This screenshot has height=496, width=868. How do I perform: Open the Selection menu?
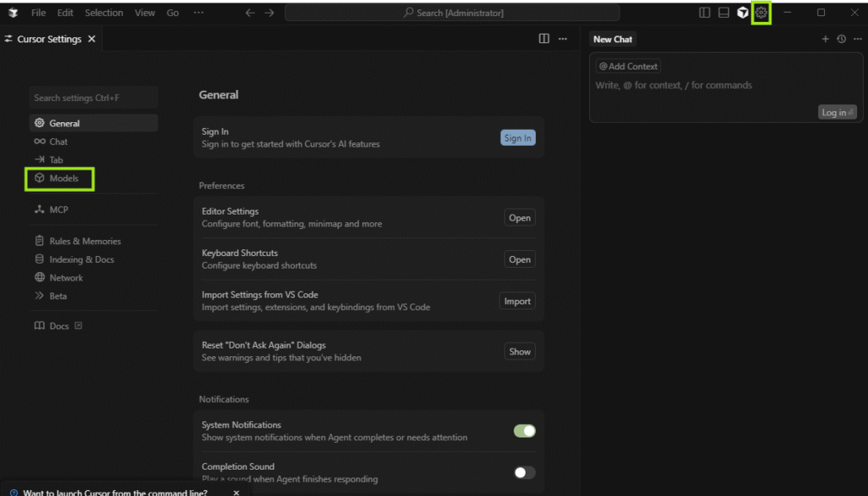coord(103,13)
